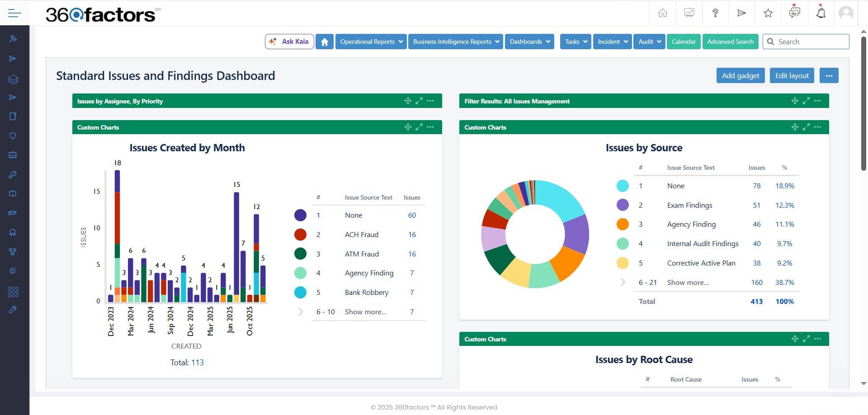Viewport: 868px width, 415px height.
Task: Open the help question mark icon
Action: coord(715,13)
